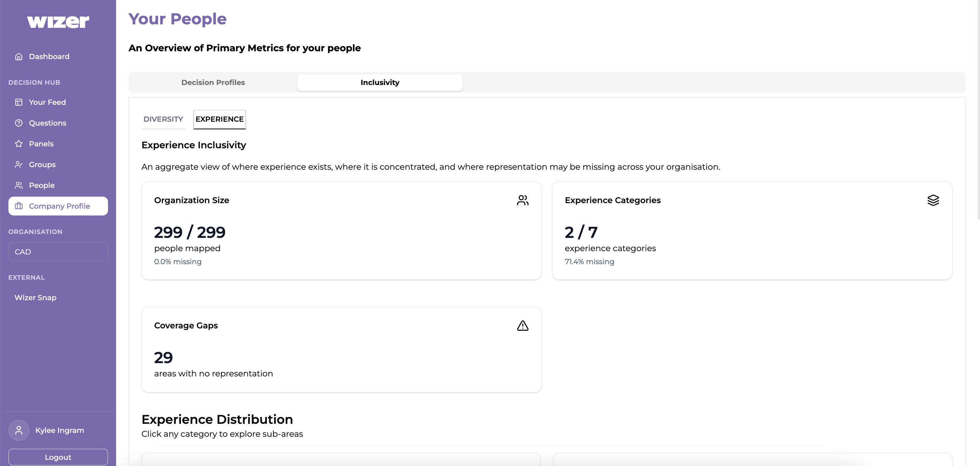Image resolution: width=980 pixels, height=466 pixels.
Task: Click the Organization Size people icon
Action: click(x=522, y=200)
